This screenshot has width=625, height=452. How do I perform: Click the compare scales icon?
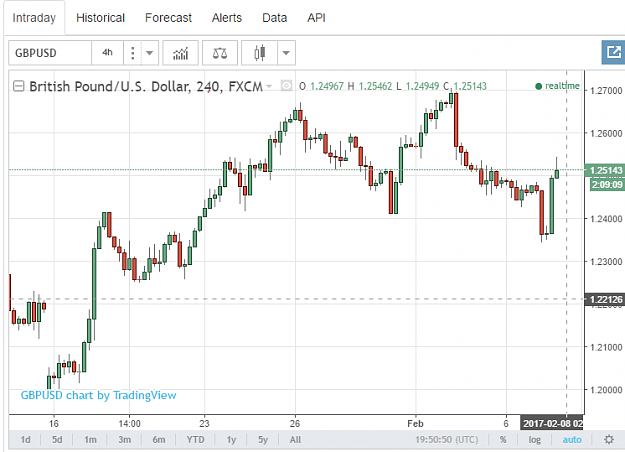pos(220,53)
